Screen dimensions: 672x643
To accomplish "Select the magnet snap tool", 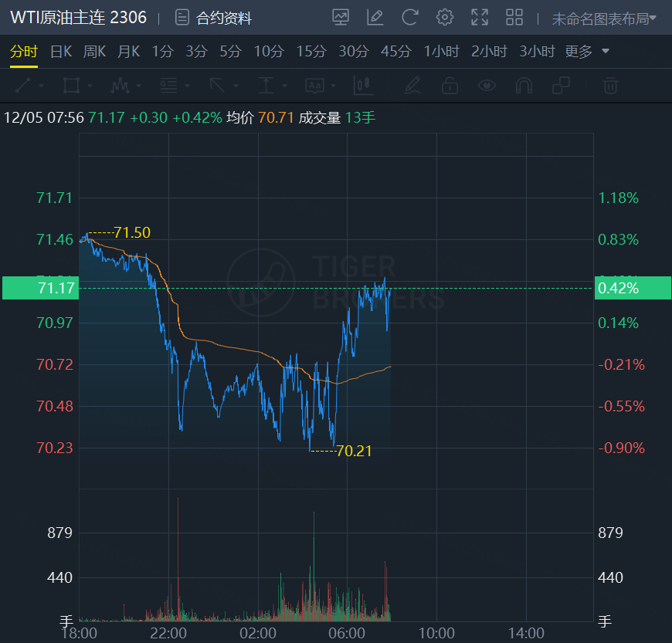I will [x=524, y=85].
